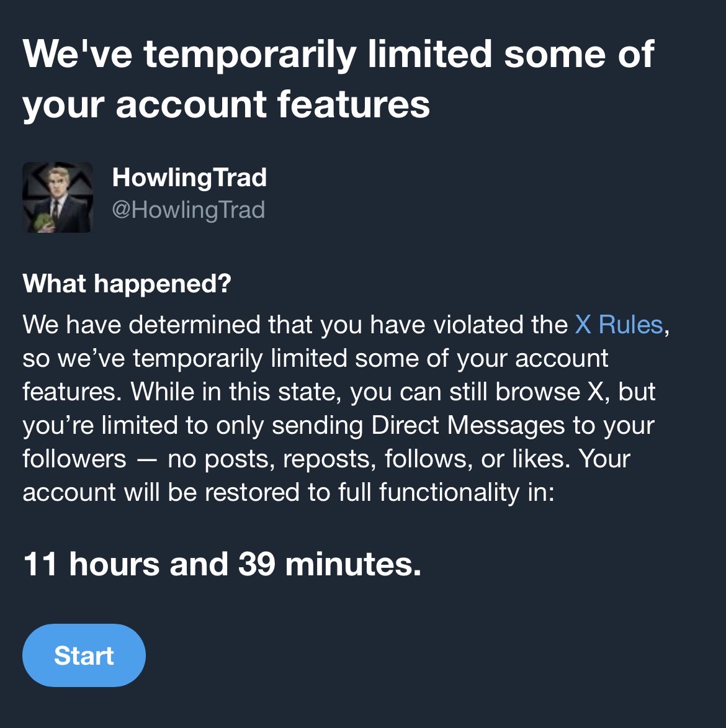Click the heading line 'your account features'
726x728 pixels.
pyautogui.click(x=226, y=105)
